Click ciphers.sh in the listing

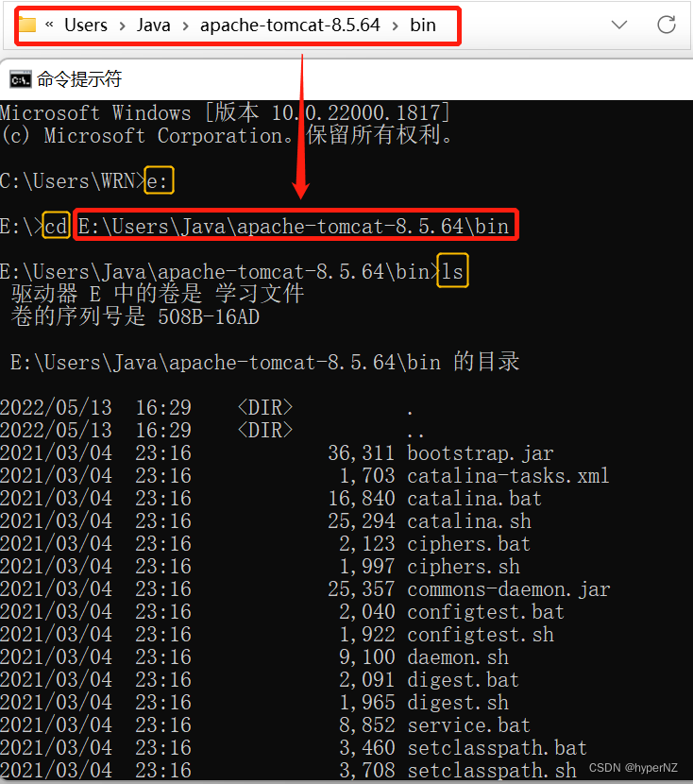(x=464, y=566)
